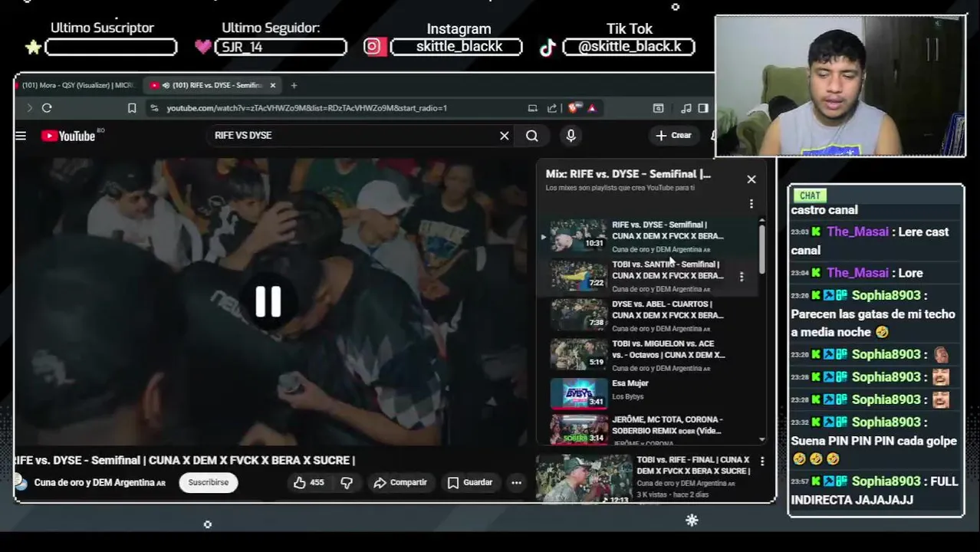Image resolution: width=980 pixels, height=552 pixels.
Task: Click the skittle_blackk Instagram handle
Action: (459, 47)
